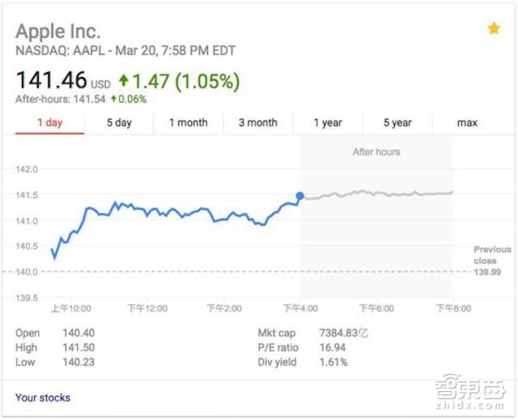View the 1 year chart range
Image resolution: width=518 pixels, height=420 pixels.
pyautogui.click(x=328, y=123)
